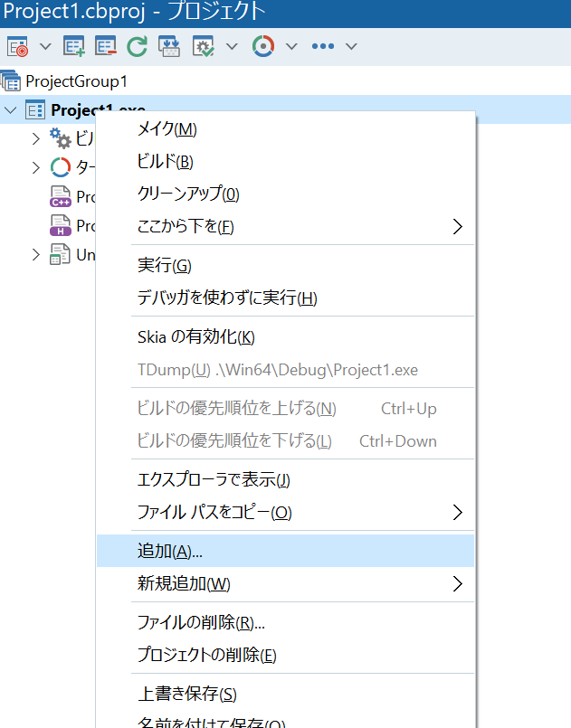Click the sync/save-all toolbar icon after refresh
Screen dimensions: 571x728
(169, 46)
